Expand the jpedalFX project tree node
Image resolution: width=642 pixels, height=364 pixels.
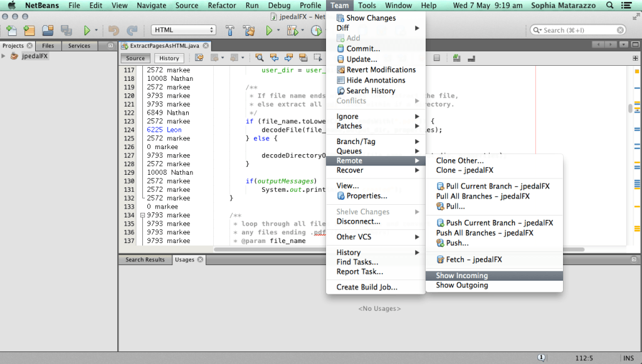(4, 56)
